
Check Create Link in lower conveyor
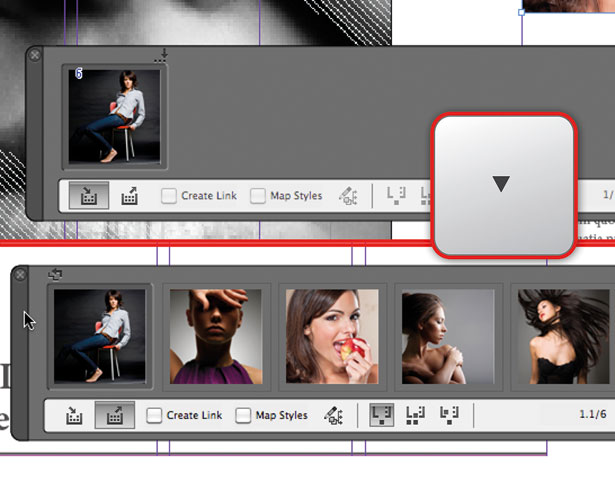[154, 415]
